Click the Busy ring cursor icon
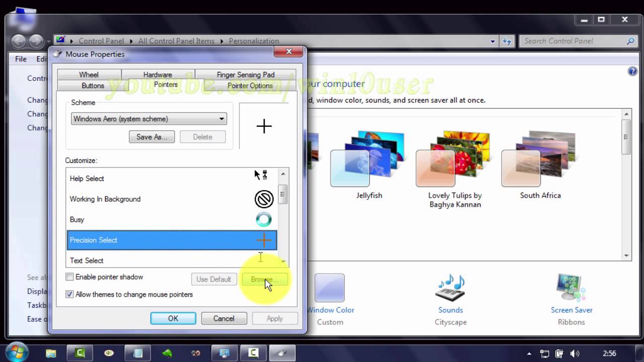This screenshot has height=362, width=644. pyautogui.click(x=264, y=220)
